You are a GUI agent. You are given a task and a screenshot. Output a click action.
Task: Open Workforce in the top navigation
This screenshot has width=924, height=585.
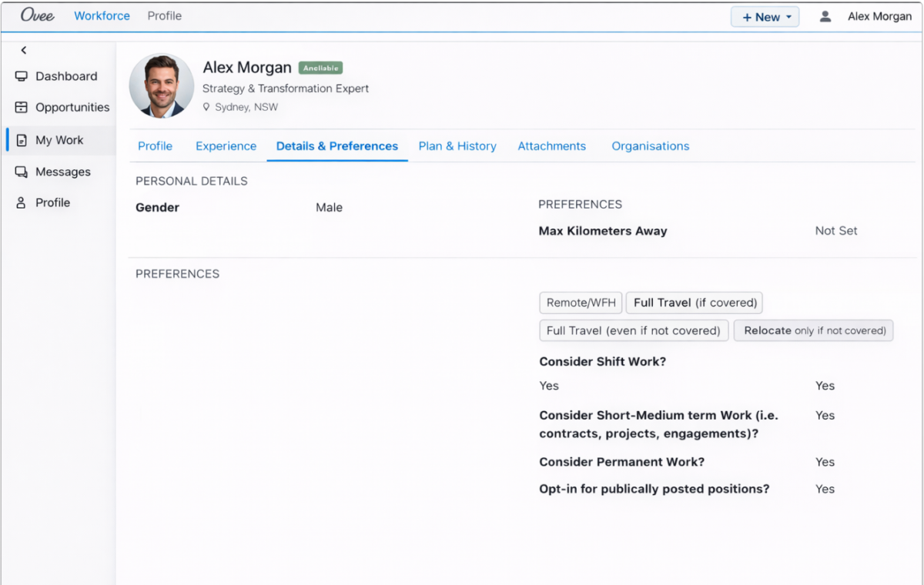tap(102, 15)
